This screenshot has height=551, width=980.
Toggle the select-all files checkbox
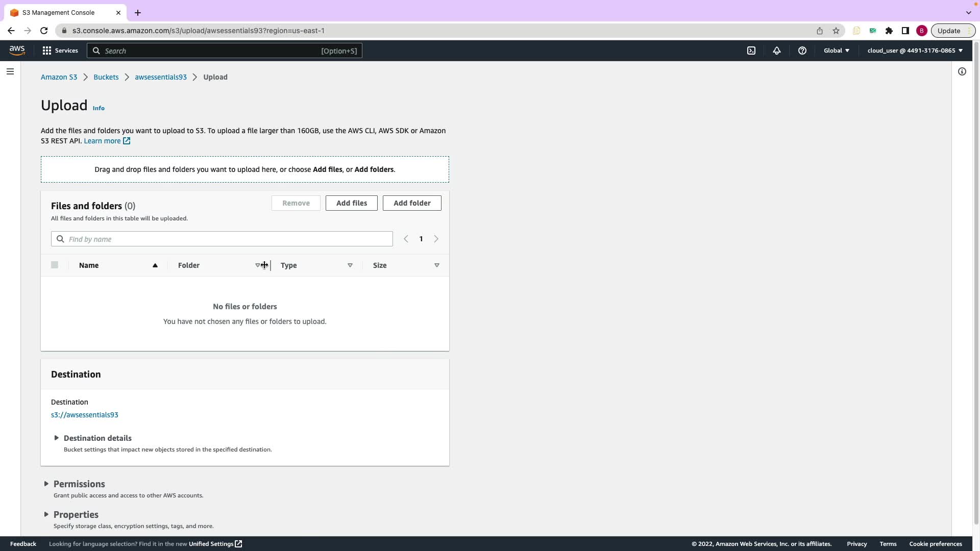click(x=55, y=265)
